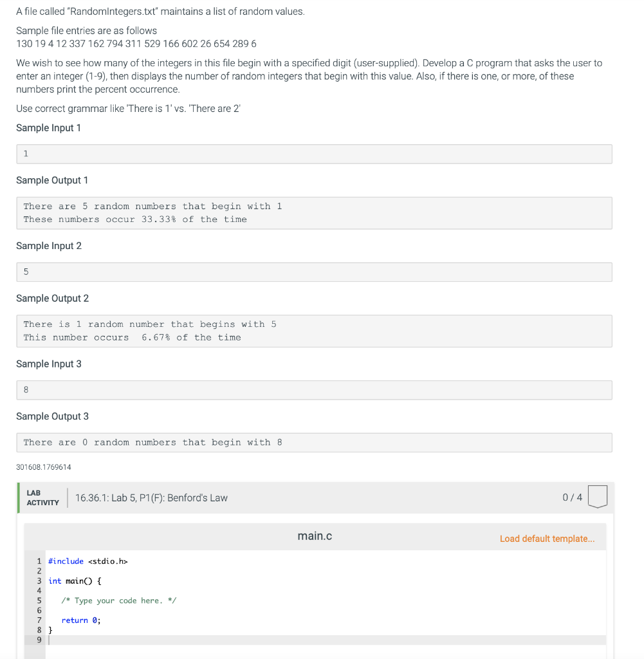Click line number 9 in the editor
The image size is (644, 659).
39,639
